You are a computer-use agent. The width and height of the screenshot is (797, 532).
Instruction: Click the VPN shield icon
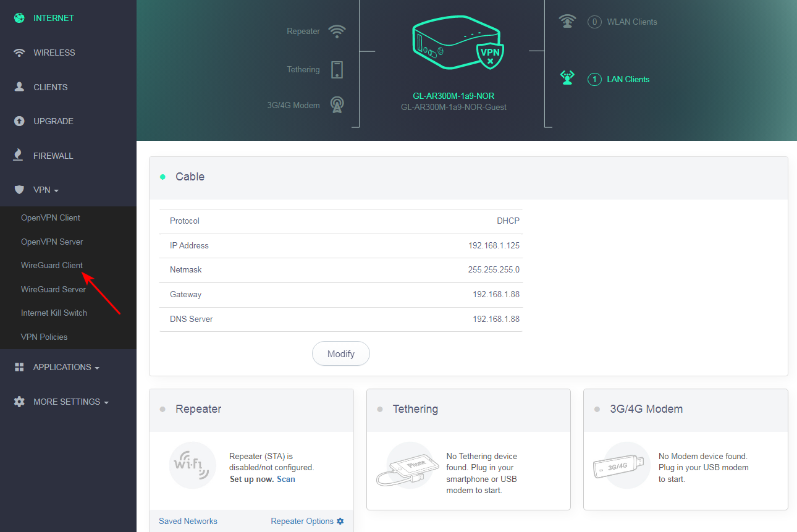pos(19,190)
